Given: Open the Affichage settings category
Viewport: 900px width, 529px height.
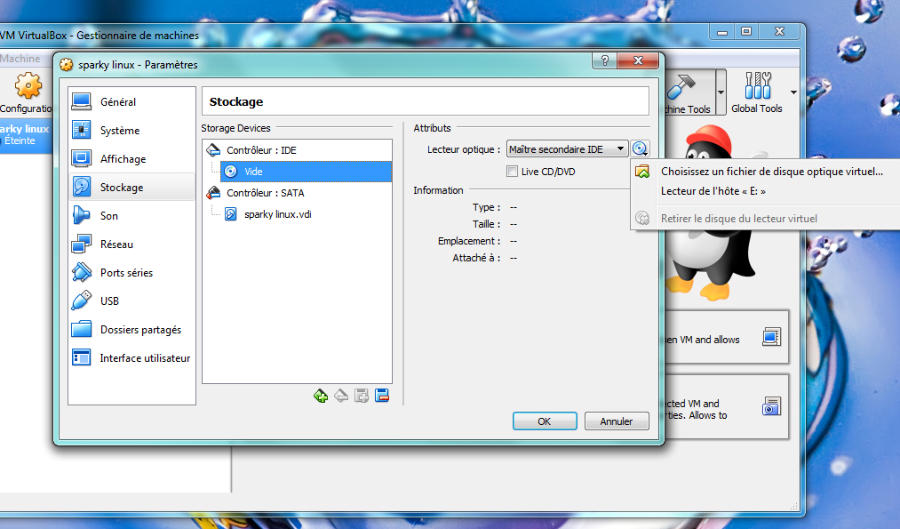Looking at the screenshot, I should coord(131,159).
